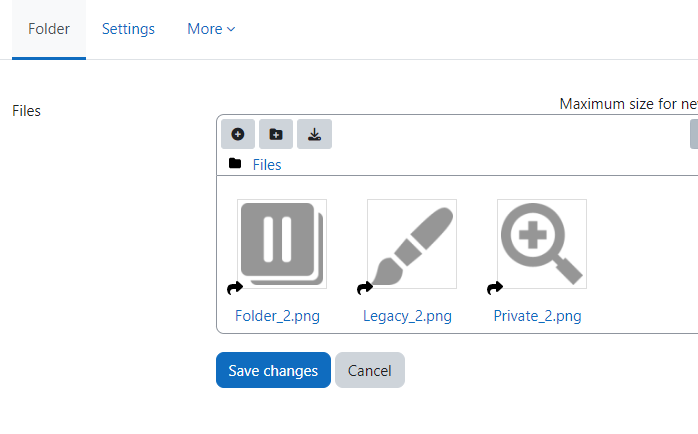Viewport: 698px width, 434px height.
Task: Switch to the Settings tab
Action: 128,29
